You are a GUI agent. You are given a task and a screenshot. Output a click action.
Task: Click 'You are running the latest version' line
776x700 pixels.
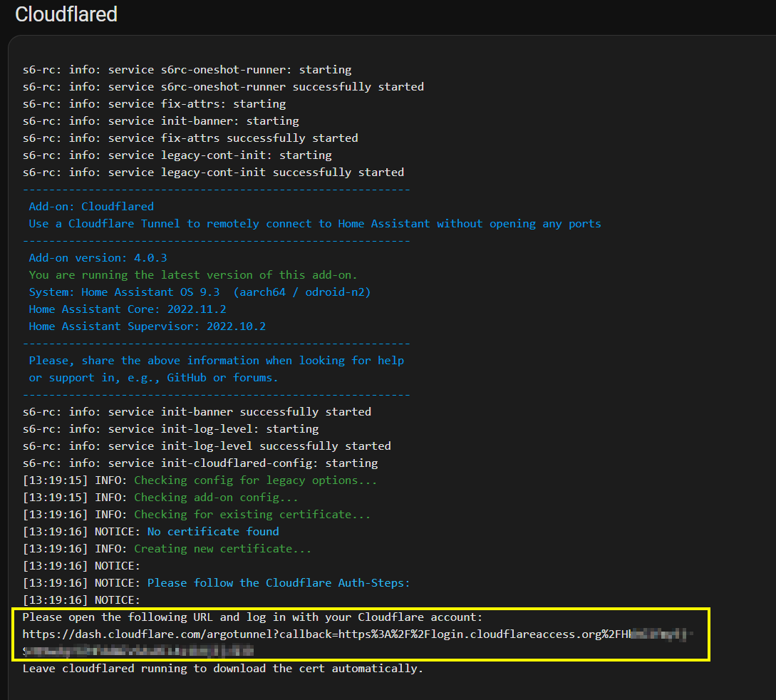click(193, 275)
